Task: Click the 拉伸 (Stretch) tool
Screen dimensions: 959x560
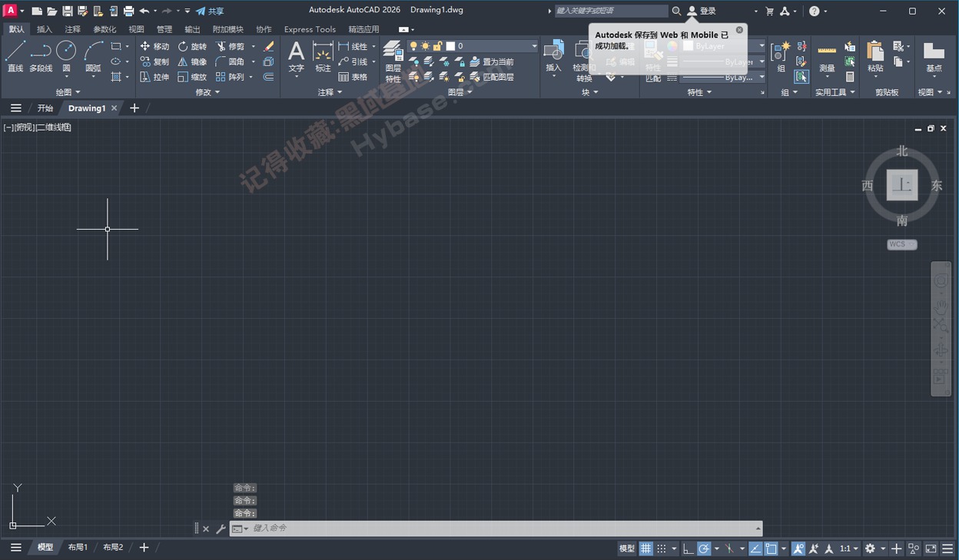Action: click(154, 77)
